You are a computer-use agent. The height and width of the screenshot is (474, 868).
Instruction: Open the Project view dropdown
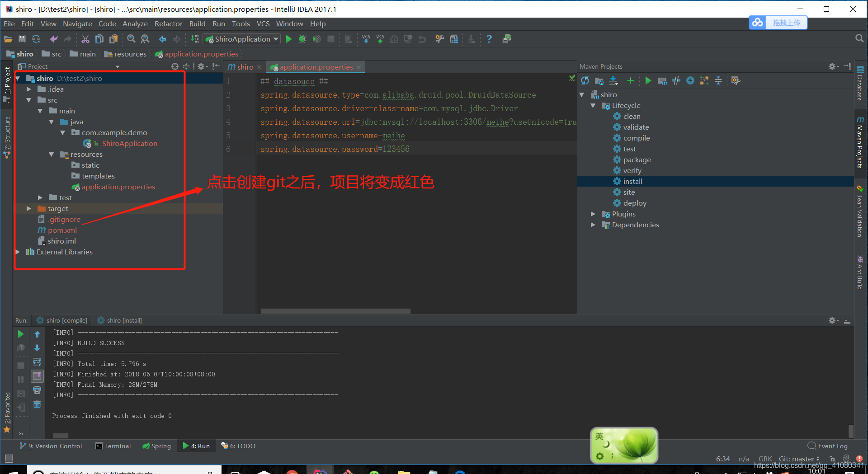(x=118, y=66)
